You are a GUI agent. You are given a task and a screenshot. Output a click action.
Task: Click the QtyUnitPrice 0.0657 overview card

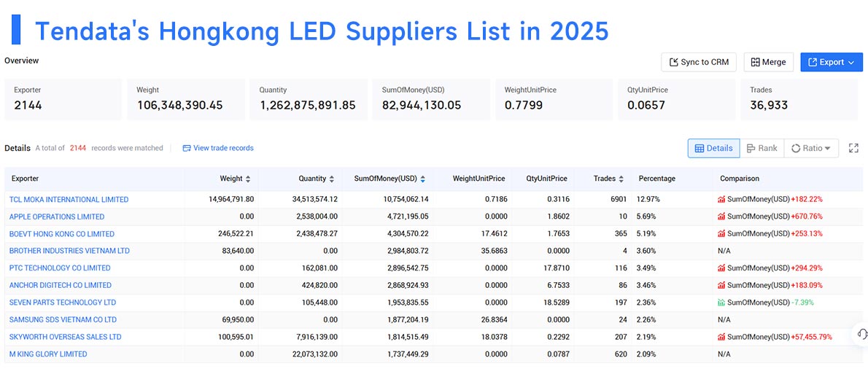(676, 99)
